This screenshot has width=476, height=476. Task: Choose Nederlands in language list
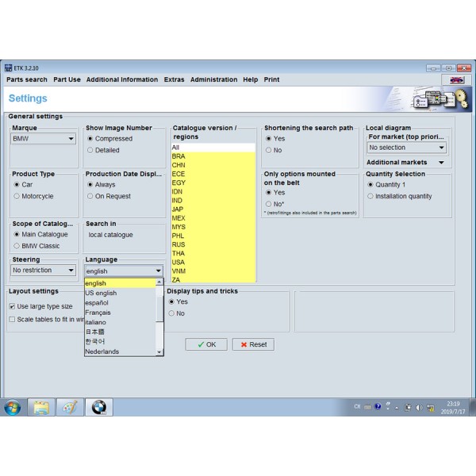click(x=120, y=351)
